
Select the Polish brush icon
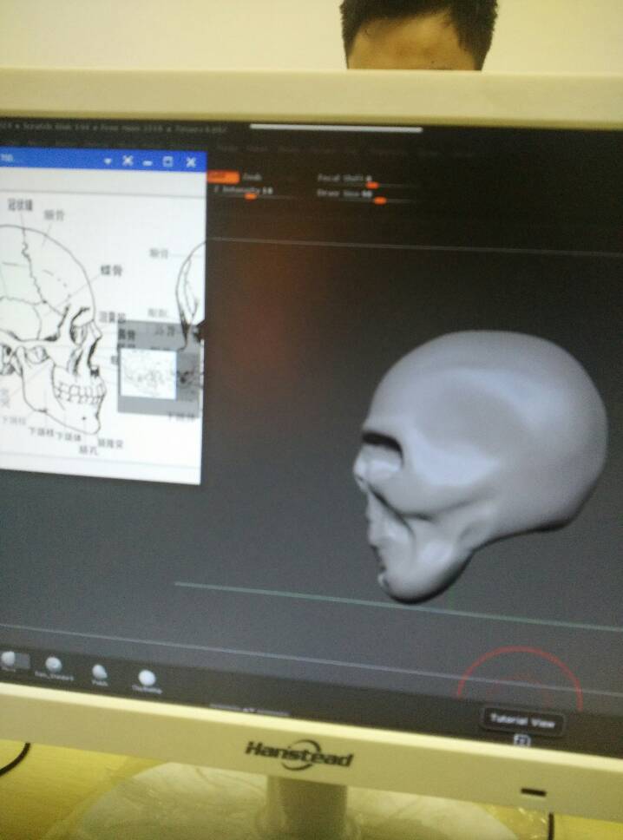coord(100,673)
